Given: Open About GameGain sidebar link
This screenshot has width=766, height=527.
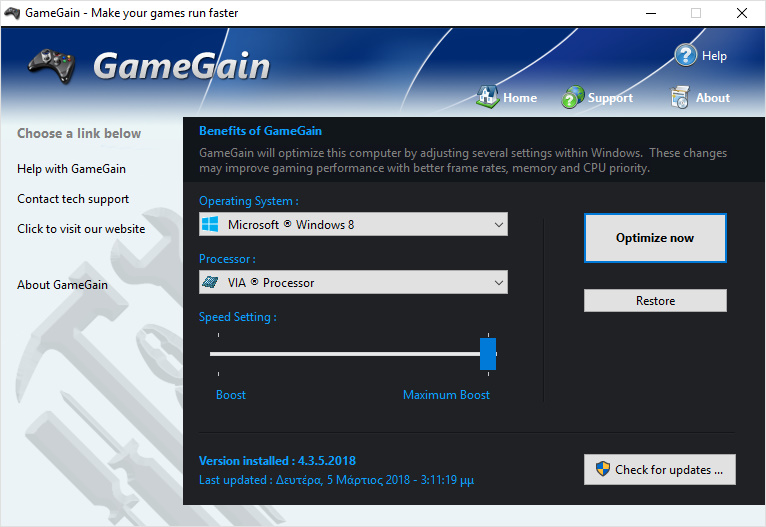Looking at the screenshot, I should tap(63, 285).
